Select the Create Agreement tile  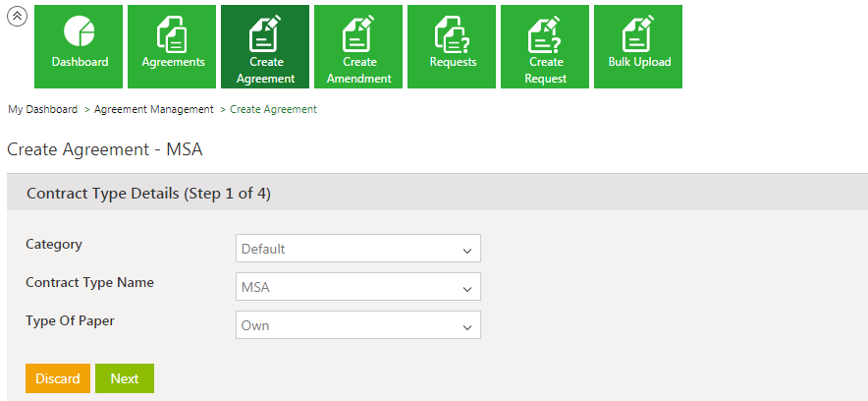pos(265,46)
